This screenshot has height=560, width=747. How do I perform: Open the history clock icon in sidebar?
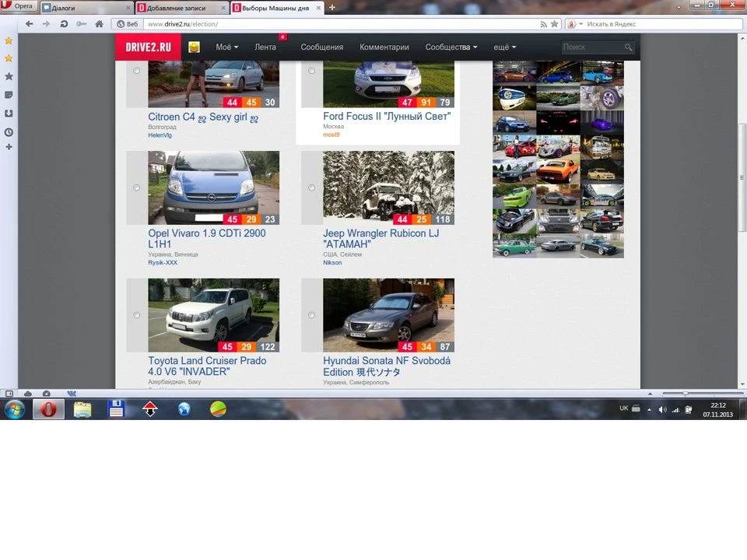click(x=9, y=132)
